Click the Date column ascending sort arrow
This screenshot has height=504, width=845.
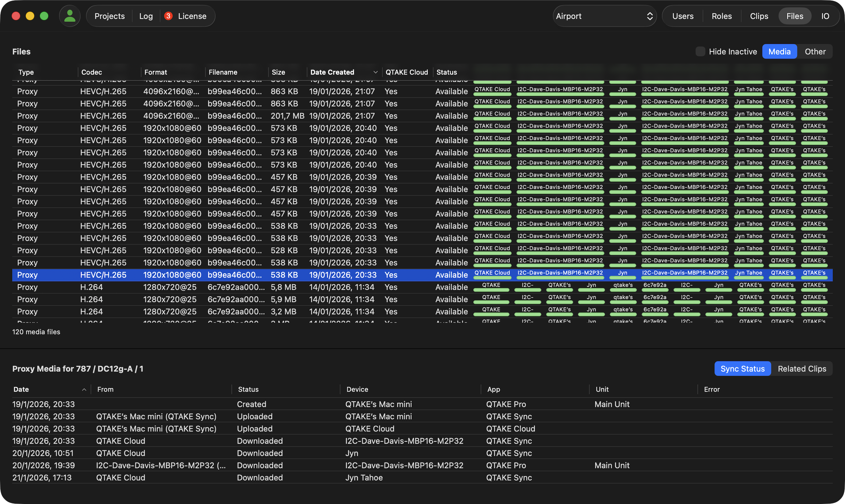[84, 390]
